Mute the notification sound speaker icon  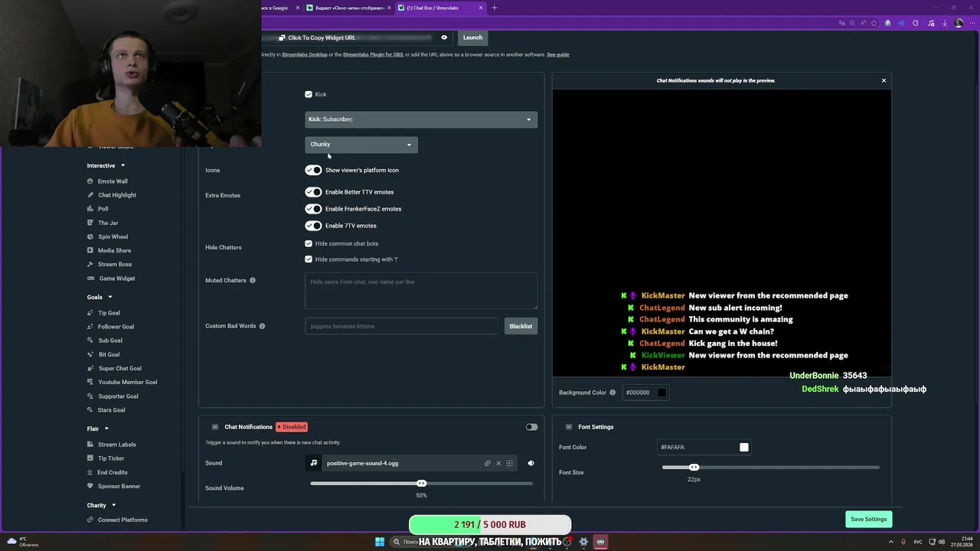(531, 463)
